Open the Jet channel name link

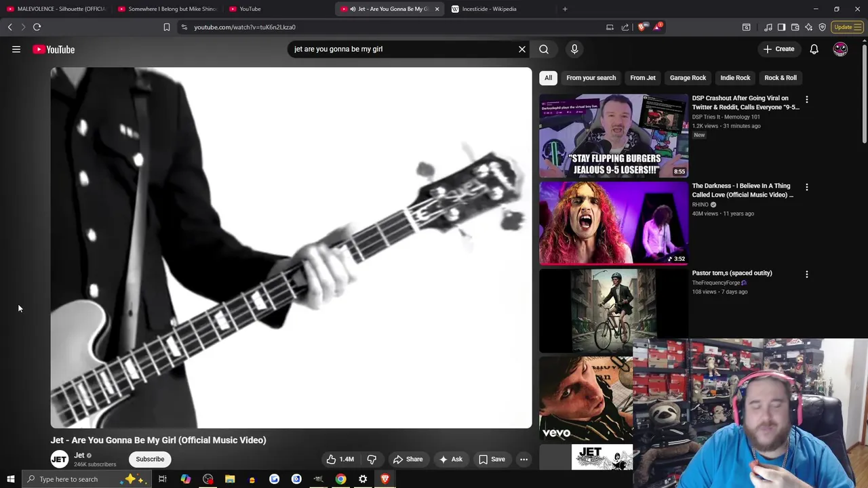coord(79,455)
